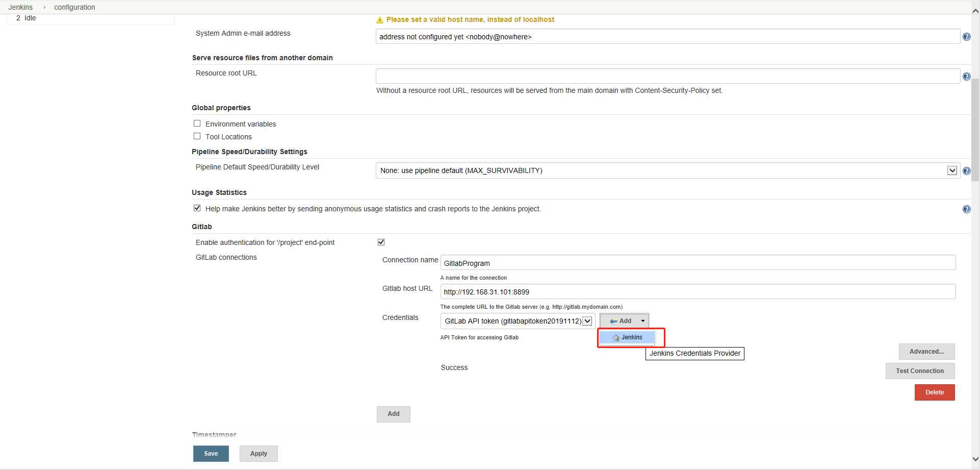Delete the GitLab connection

[935, 392]
